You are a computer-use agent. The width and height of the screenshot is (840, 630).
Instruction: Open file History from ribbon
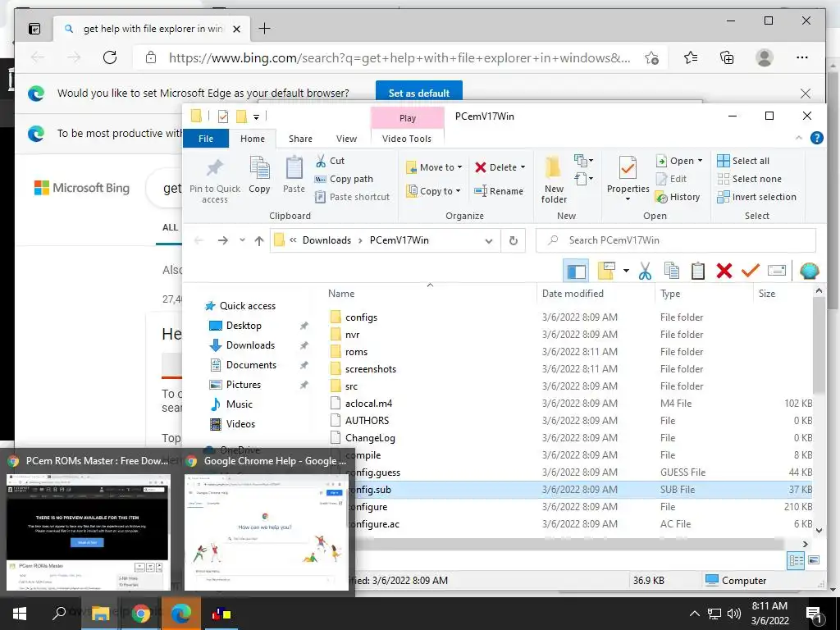pos(678,197)
